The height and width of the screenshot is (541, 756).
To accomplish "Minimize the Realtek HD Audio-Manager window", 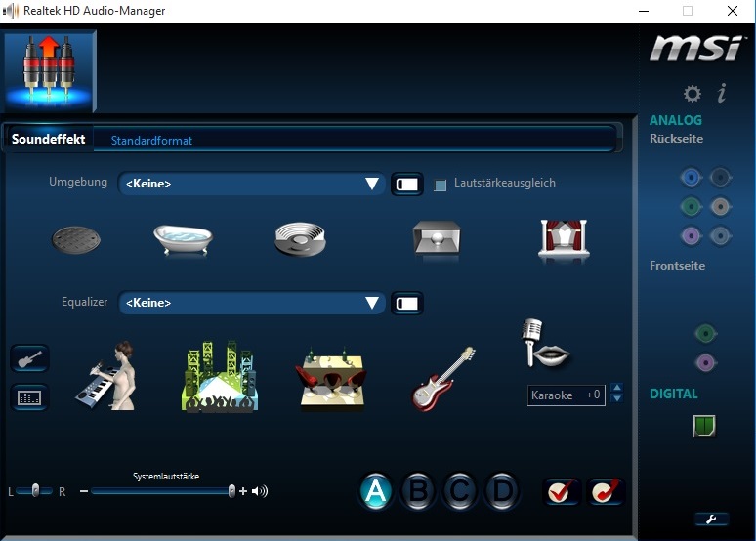I will pos(643,11).
